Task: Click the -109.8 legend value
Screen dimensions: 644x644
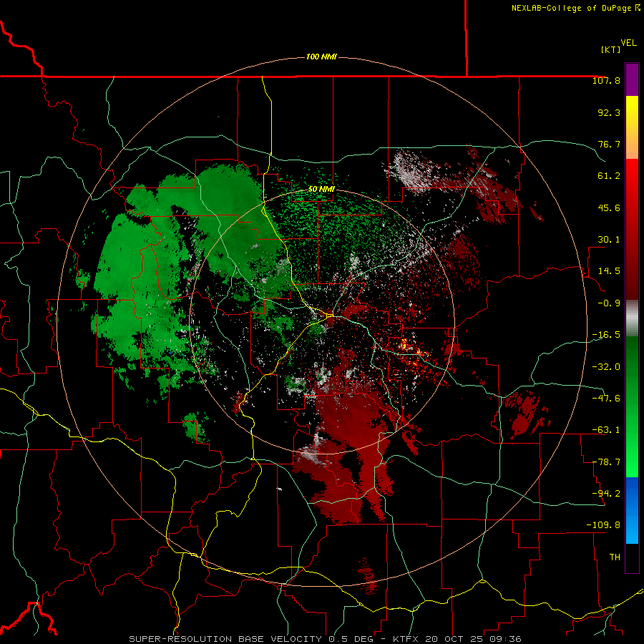Action: tap(603, 525)
